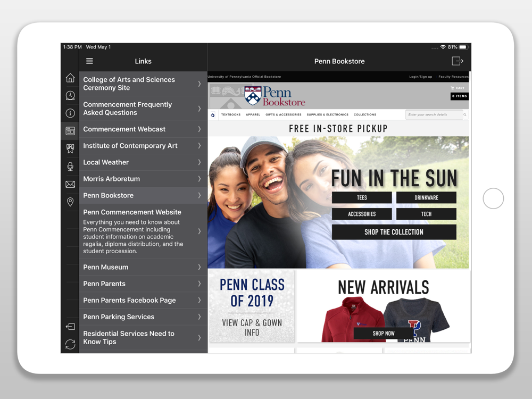Open the hamburger menu icon

pyautogui.click(x=89, y=61)
